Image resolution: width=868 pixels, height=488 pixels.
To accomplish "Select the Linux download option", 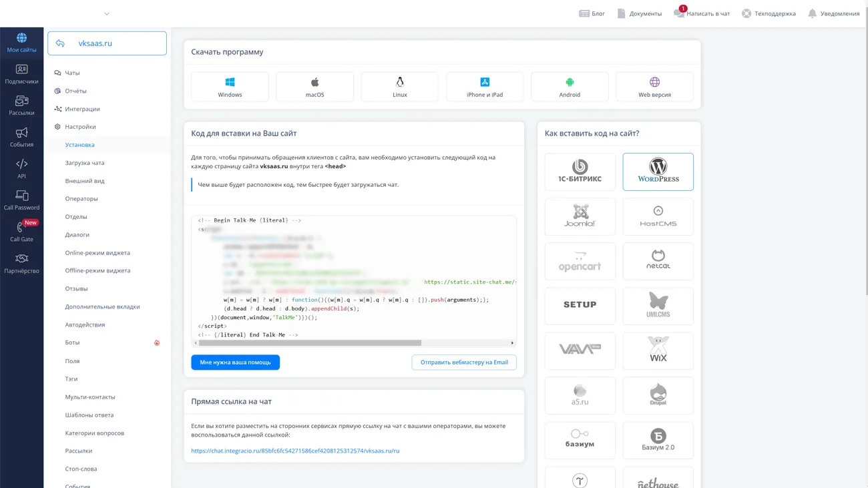I will point(399,87).
